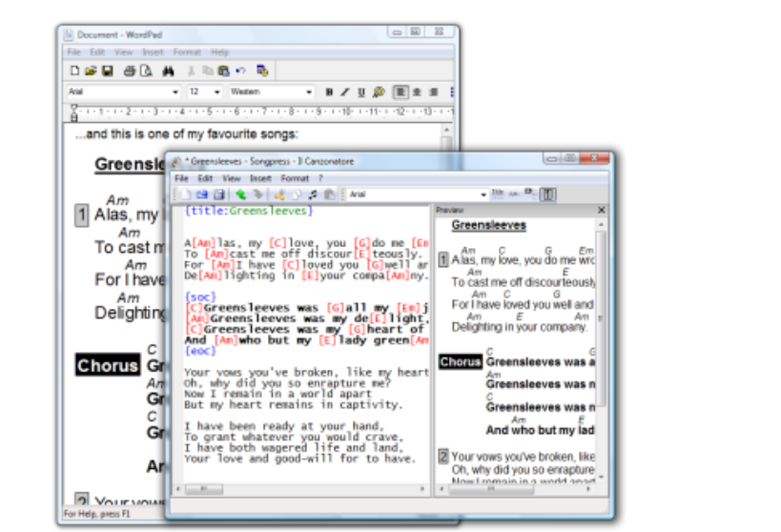Image resolution: width=781 pixels, height=532 pixels.
Task: Open Songpress Edit menu
Action: [205, 178]
